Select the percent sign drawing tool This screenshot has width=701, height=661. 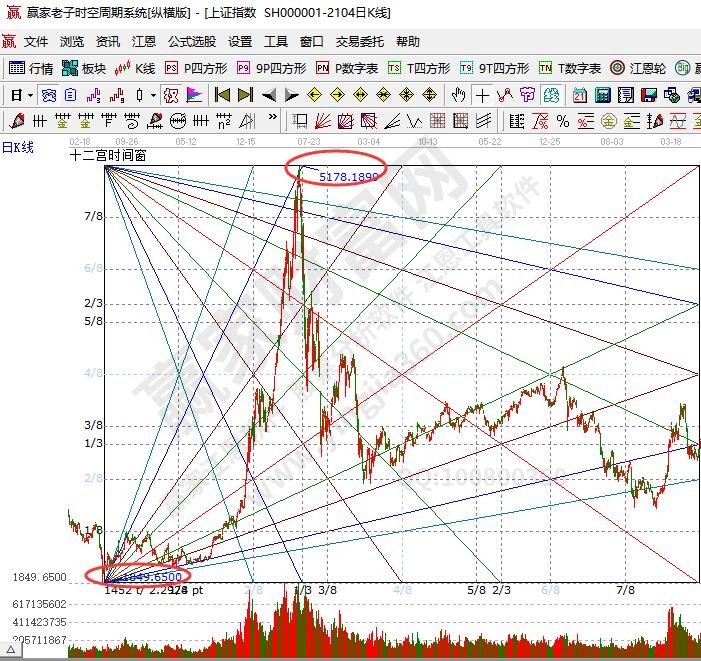click(x=563, y=121)
